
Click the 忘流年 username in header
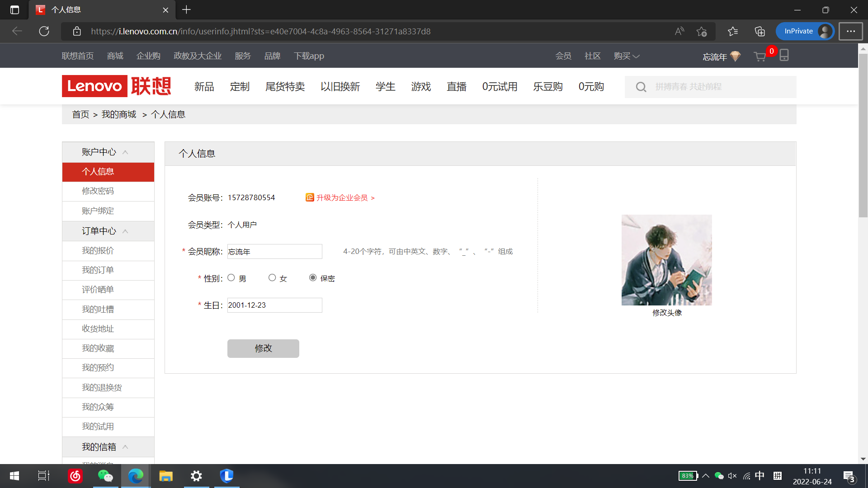click(x=715, y=57)
